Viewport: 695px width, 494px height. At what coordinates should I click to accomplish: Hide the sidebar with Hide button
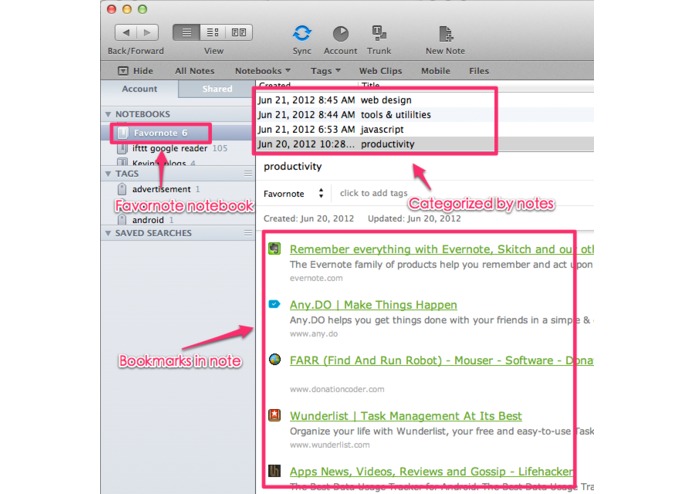pyautogui.click(x=135, y=71)
